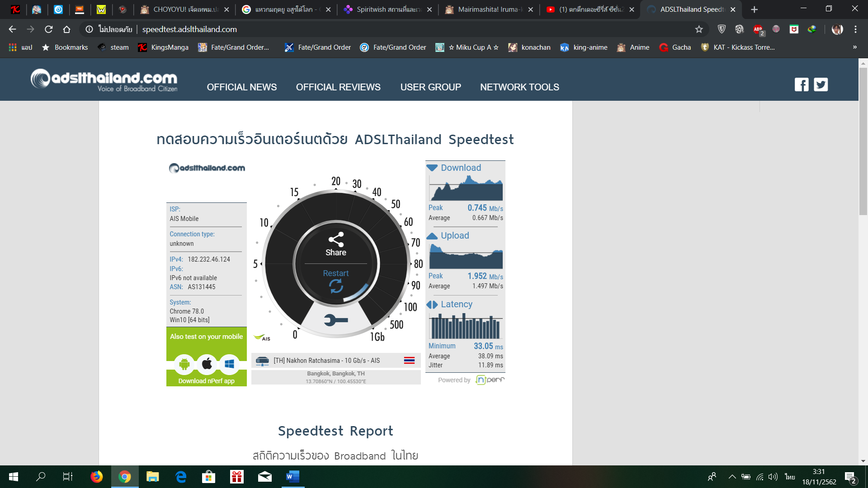Click Download nPerf app link

(x=207, y=381)
